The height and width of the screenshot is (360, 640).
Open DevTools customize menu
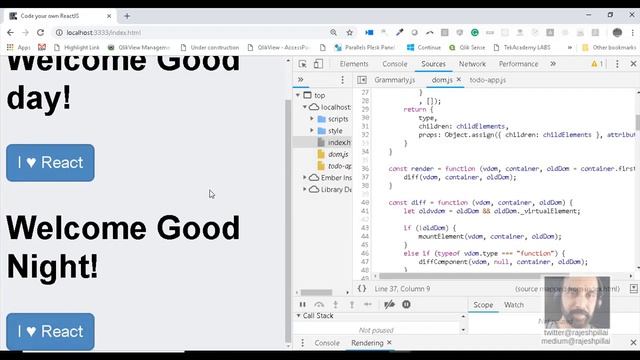[617, 64]
